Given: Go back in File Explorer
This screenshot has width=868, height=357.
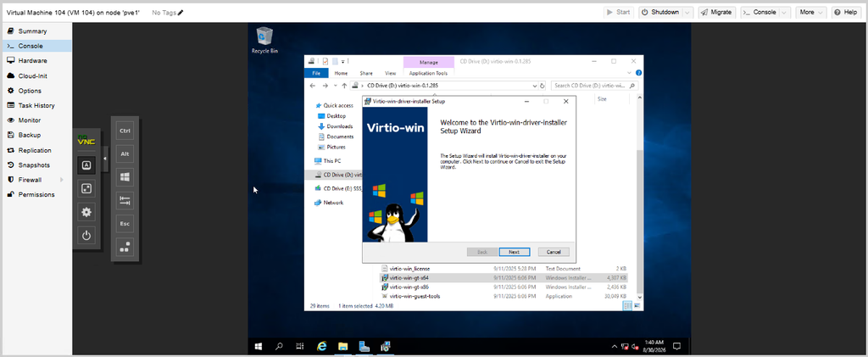Looking at the screenshot, I should pos(313,86).
